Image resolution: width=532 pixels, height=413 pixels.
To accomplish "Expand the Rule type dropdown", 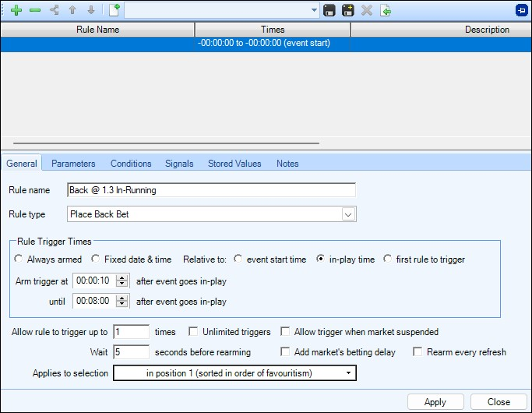I will 348,214.
